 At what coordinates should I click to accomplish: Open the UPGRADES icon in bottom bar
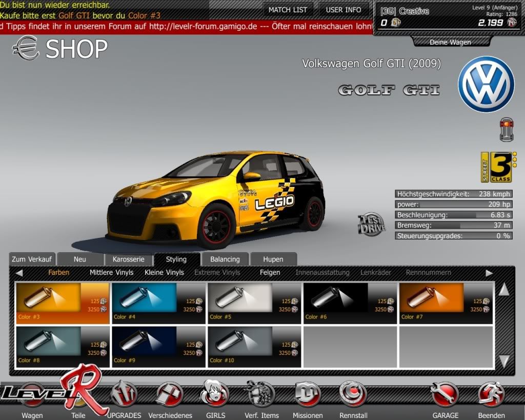tap(124, 395)
